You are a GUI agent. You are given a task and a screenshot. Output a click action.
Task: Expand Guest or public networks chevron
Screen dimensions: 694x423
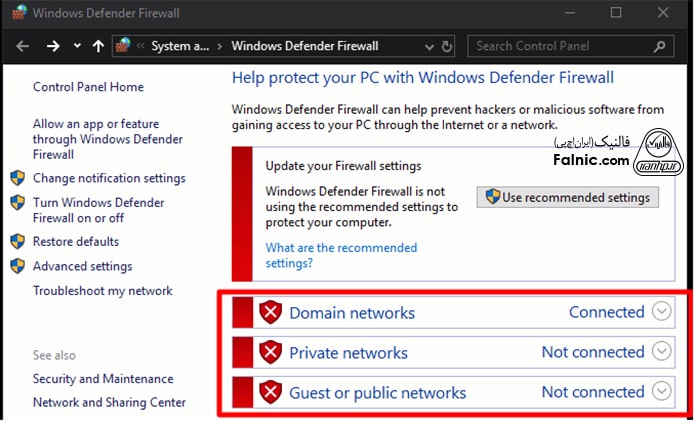pyautogui.click(x=661, y=391)
